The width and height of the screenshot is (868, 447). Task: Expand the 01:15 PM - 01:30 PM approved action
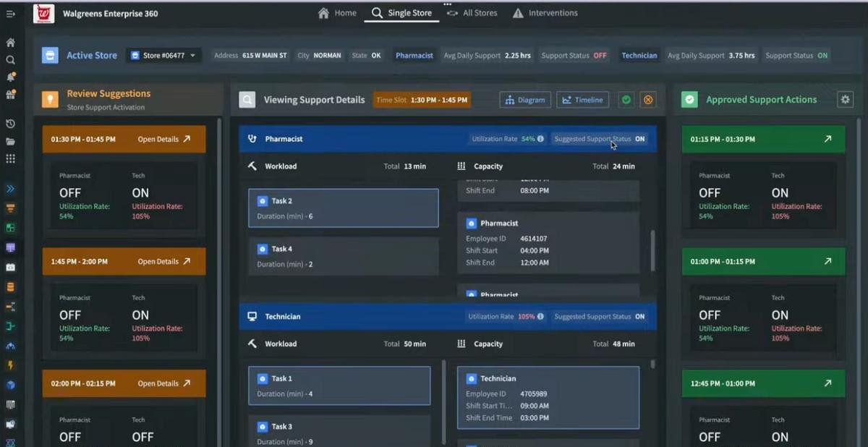[827, 139]
